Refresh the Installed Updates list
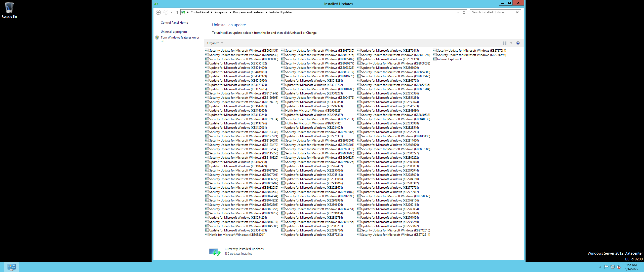Image resolution: width=644 pixels, height=272 pixels. [x=464, y=12]
